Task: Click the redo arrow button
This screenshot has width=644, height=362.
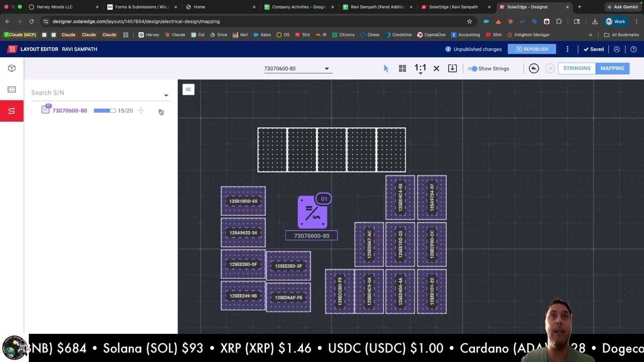Action: (550, 68)
